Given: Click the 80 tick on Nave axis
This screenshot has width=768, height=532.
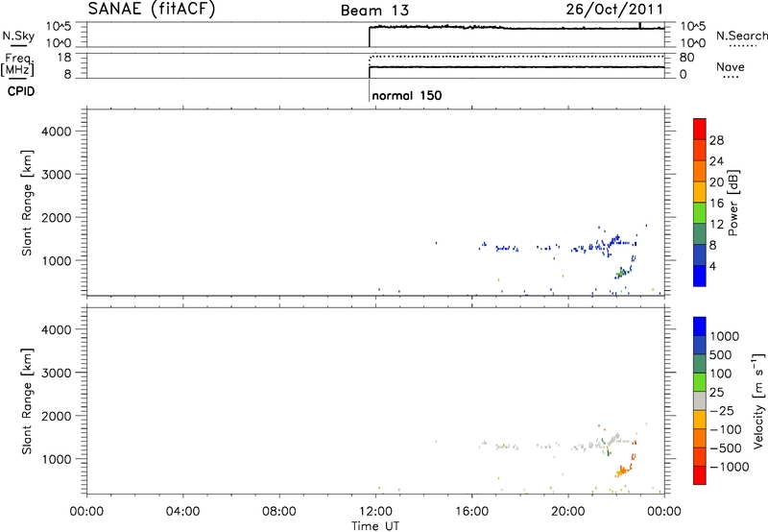Looking at the screenshot, I should [686, 58].
